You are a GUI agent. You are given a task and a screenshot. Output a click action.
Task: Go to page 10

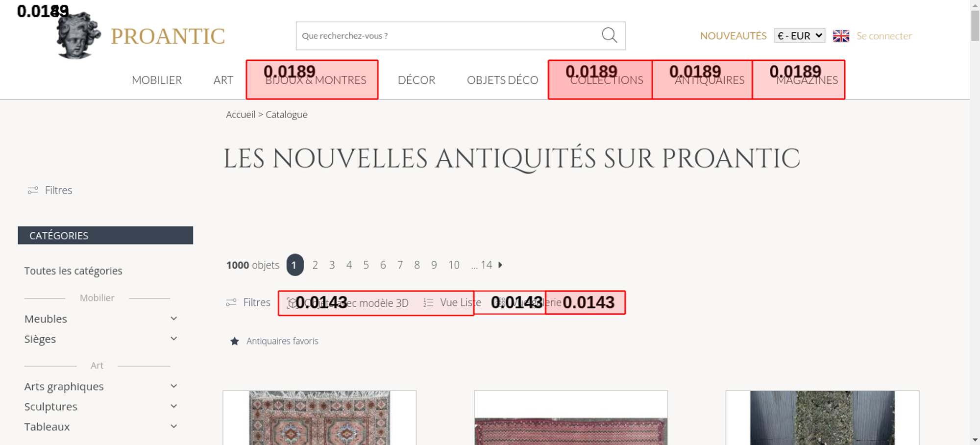tap(454, 265)
